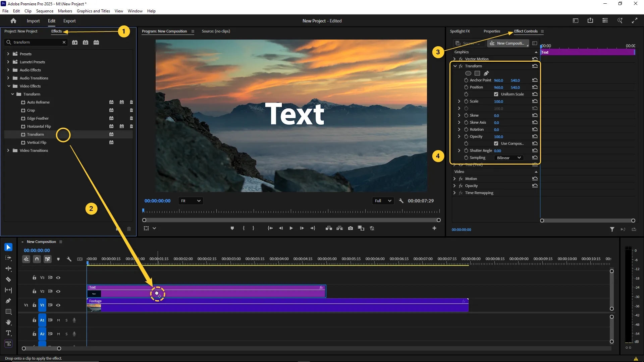Select Footage clip on V1

(277, 305)
